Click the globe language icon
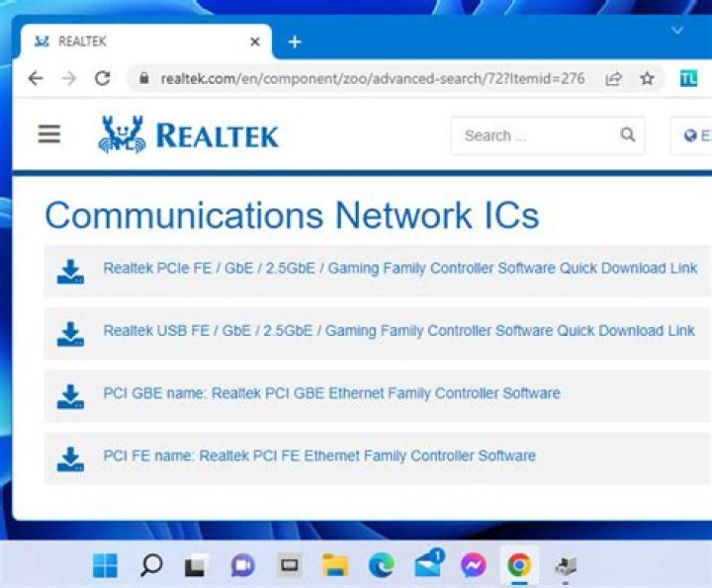The height and width of the screenshot is (588, 712). (690, 135)
